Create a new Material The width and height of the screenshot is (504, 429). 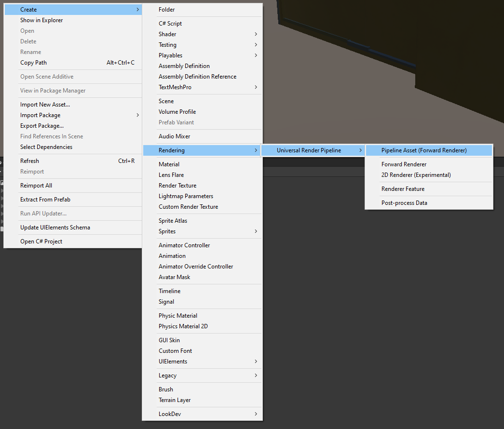pyautogui.click(x=202, y=164)
